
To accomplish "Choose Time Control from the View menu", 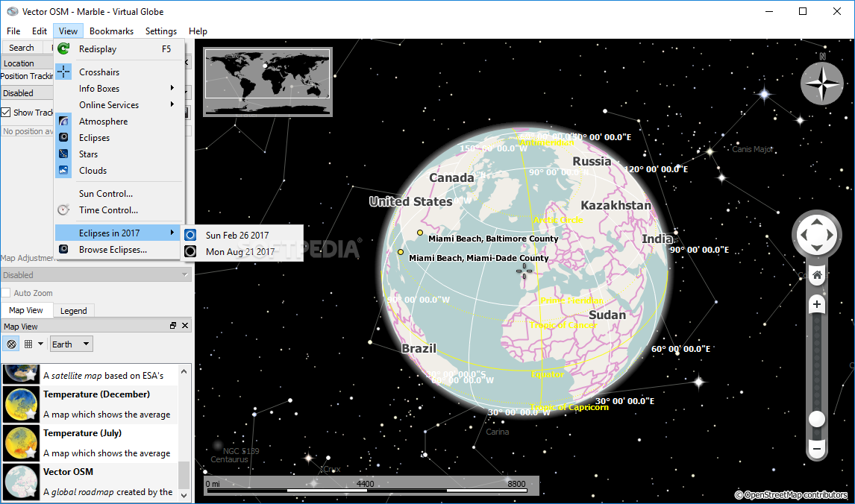I will [x=119, y=210].
